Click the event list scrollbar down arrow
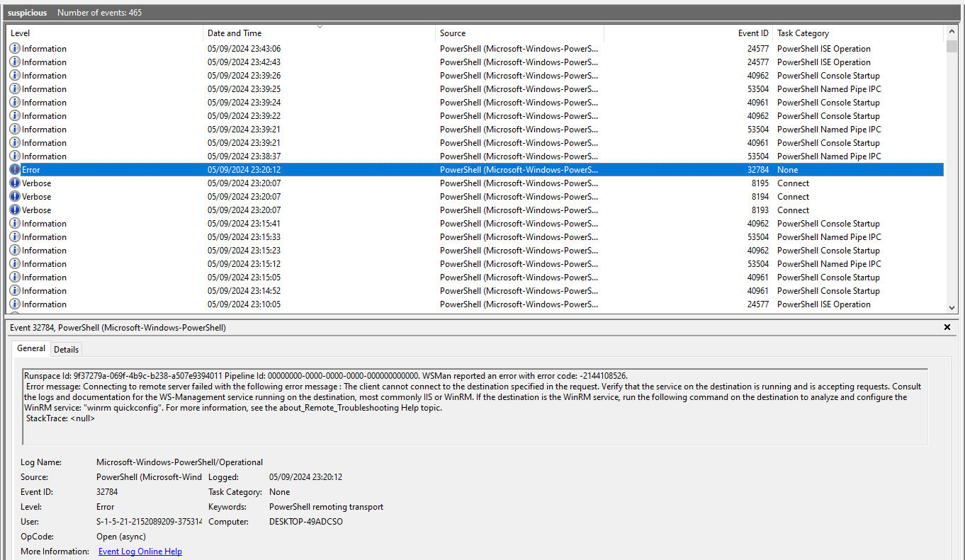The height and width of the screenshot is (560, 965). [x=952, y=307]
